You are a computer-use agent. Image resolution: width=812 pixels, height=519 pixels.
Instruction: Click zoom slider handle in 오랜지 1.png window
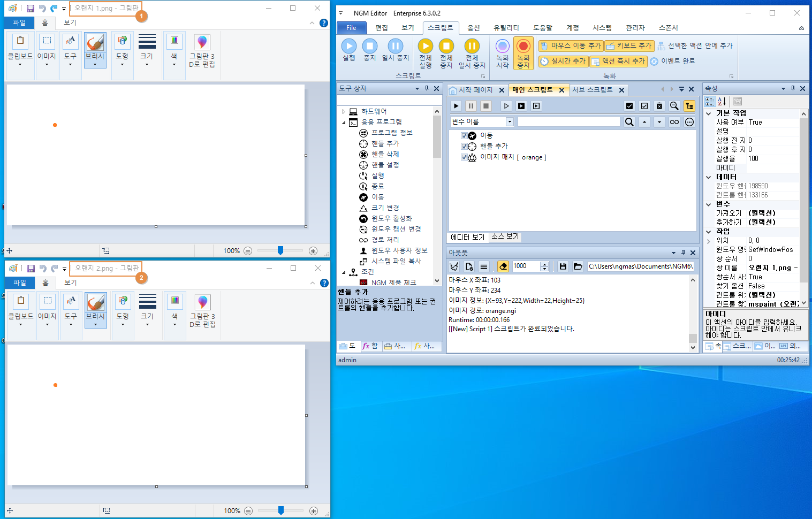[x=280, y=250]
